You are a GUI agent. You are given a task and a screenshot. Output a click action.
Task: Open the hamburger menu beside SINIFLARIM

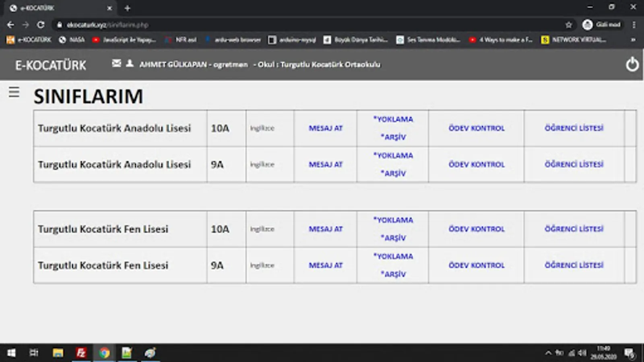[14, 92]
